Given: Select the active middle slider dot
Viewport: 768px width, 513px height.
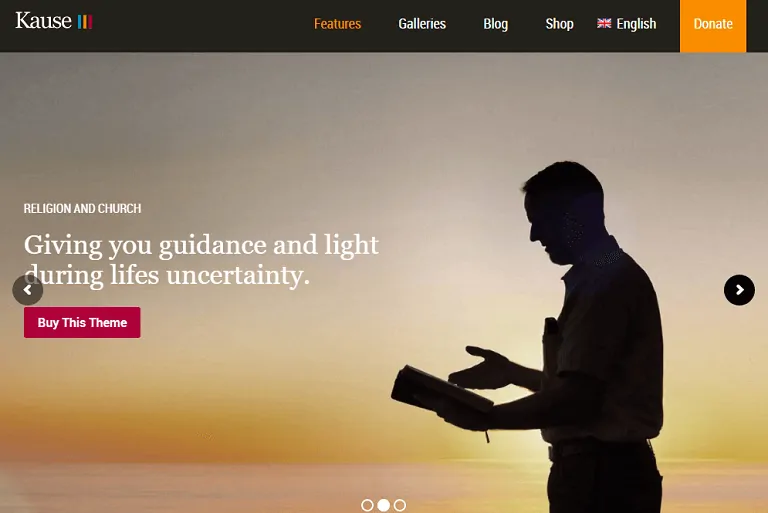Looking at the screenshot, I should [x=384, y=505].
